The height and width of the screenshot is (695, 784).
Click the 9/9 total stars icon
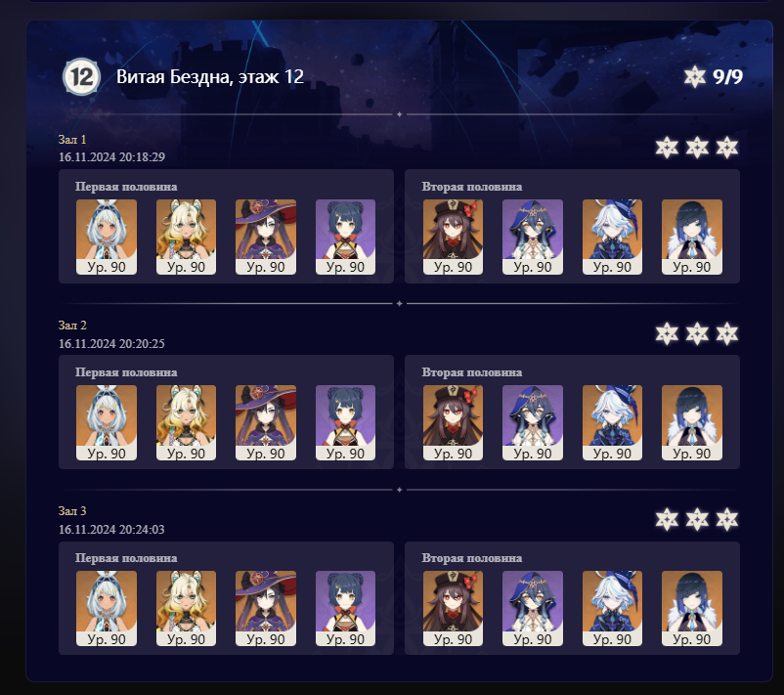point(694,76)
